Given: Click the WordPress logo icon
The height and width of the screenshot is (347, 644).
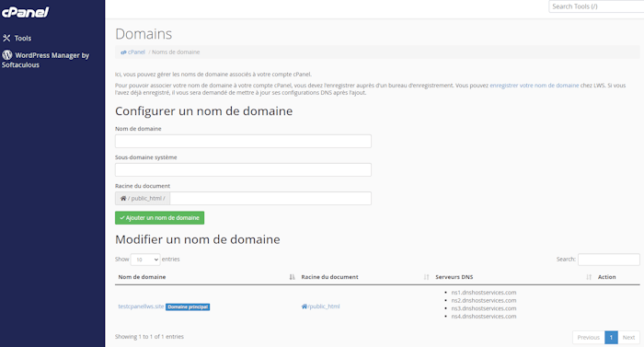Looking at the screenshot, I should tap(7, 54).
